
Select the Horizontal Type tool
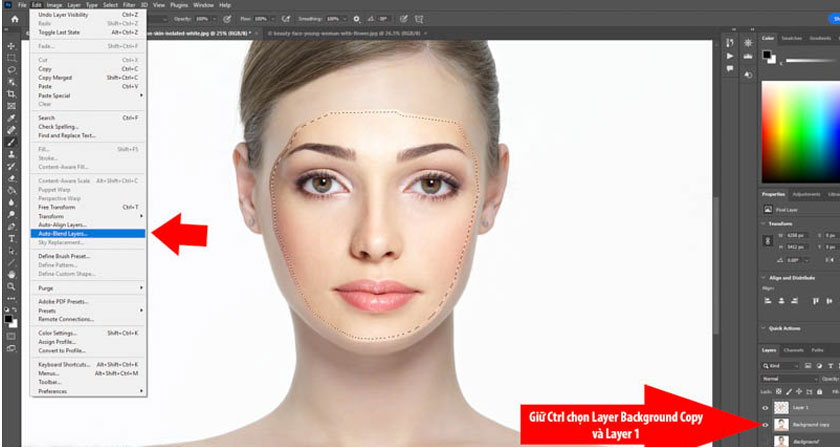11,239
